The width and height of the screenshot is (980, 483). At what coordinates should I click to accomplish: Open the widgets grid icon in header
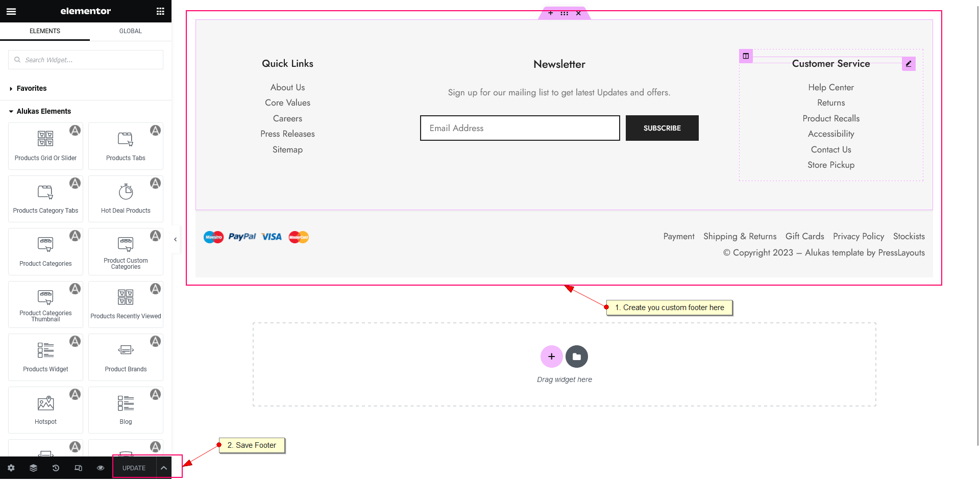point(160,11)
